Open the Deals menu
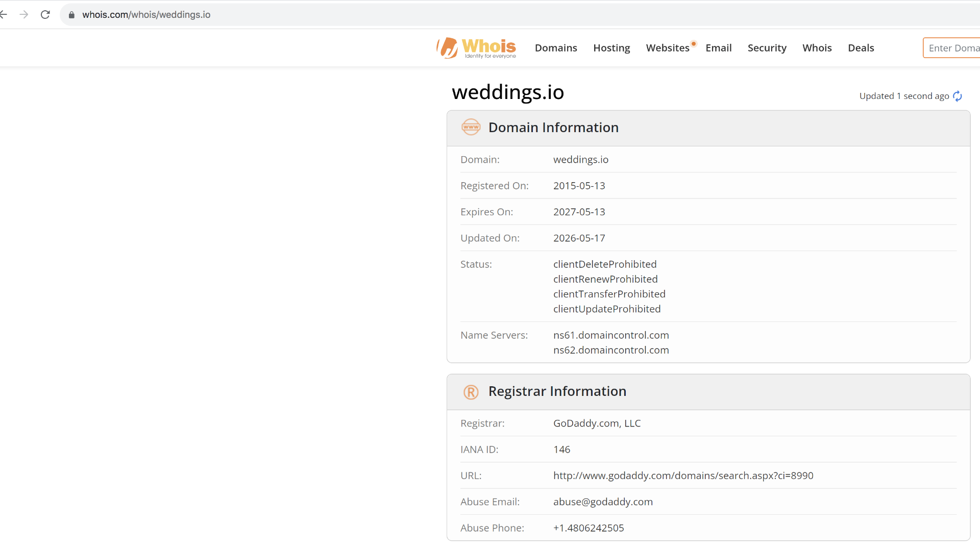Screen dimensions: 980x550 tap(861, 48)
